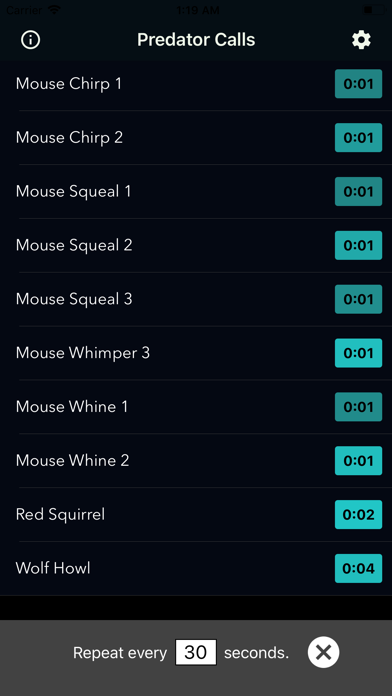Play Mouse Squeal 2 duration button
The height and width of the screenshot is (696, 392).
(x=358, y=245)
